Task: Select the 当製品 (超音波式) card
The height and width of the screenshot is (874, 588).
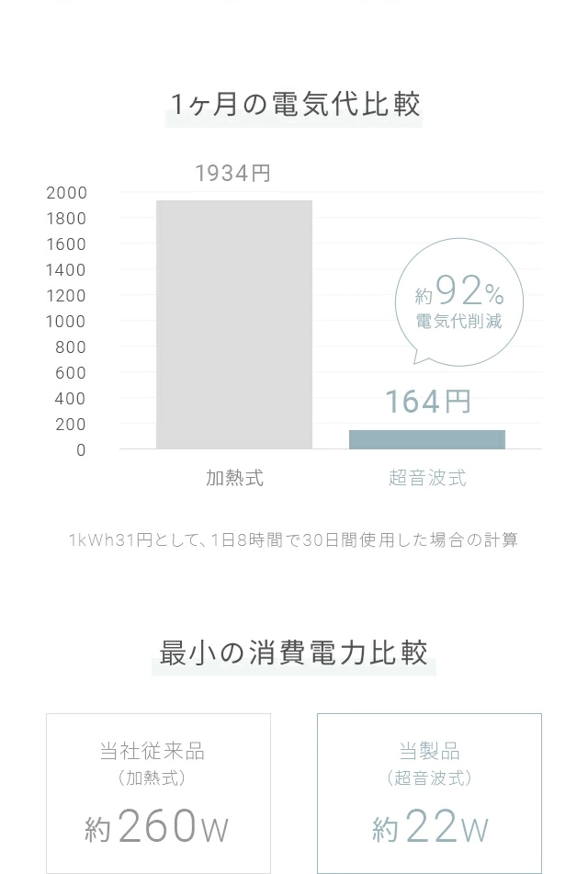Action: [429, 794]
